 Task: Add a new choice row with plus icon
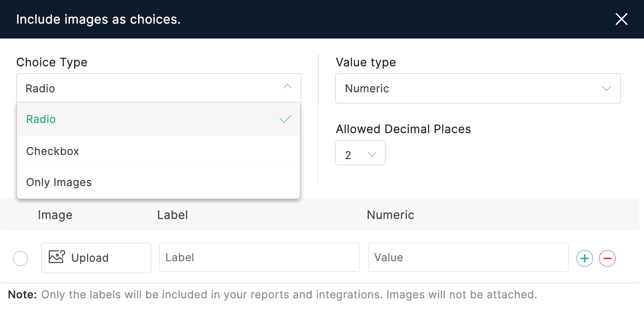click(x=584, y=258)
